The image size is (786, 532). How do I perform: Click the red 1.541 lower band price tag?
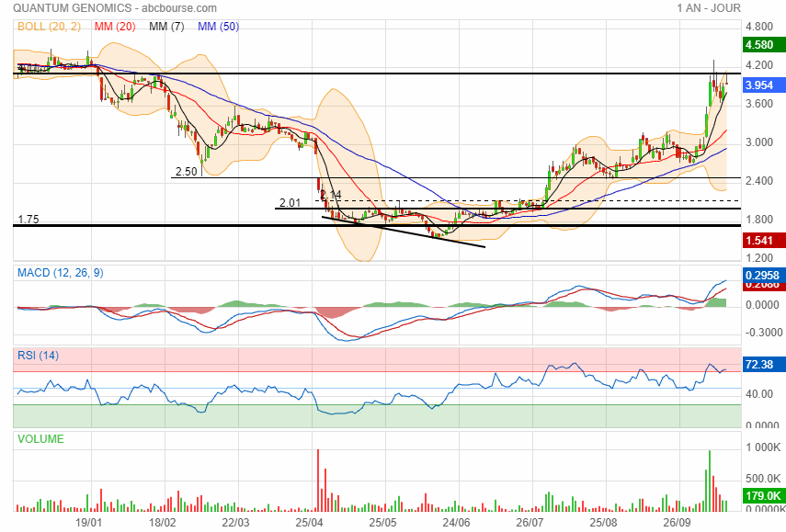(x=759, y=240)
